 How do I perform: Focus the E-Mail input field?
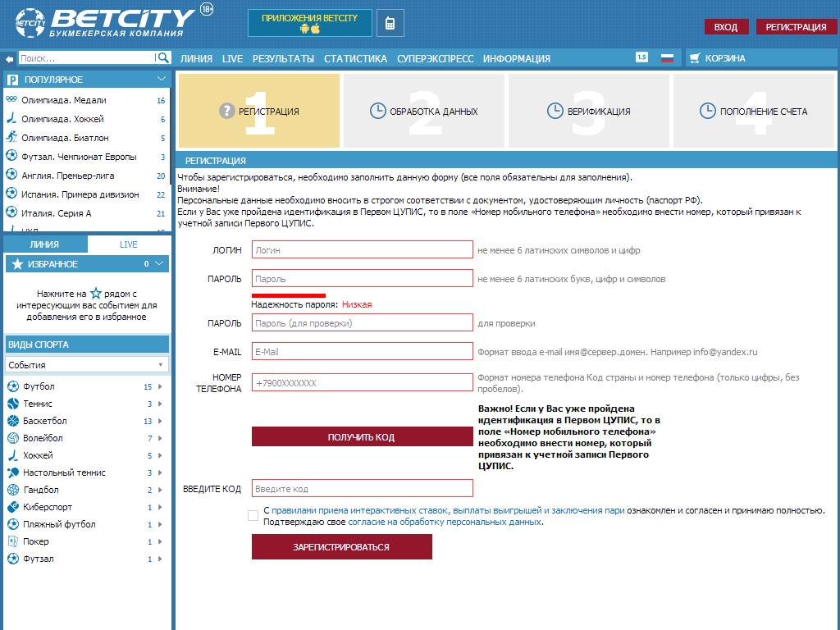(363, 352)
